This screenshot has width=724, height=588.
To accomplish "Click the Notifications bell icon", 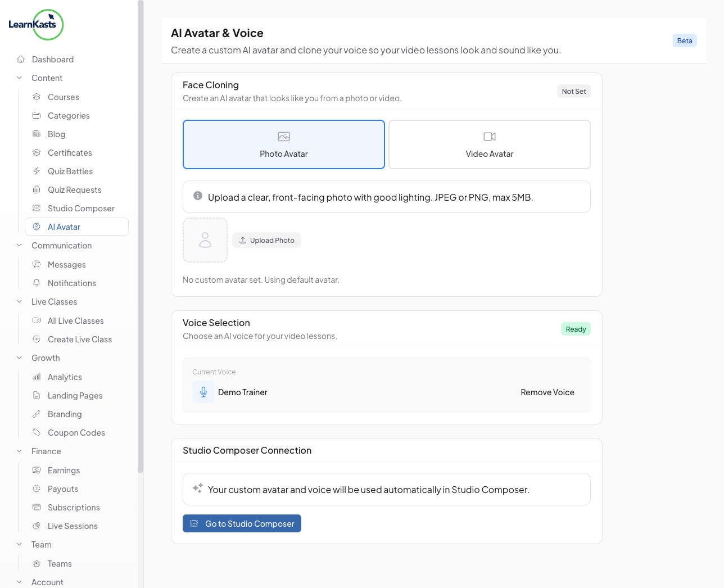I will (37, 283).
